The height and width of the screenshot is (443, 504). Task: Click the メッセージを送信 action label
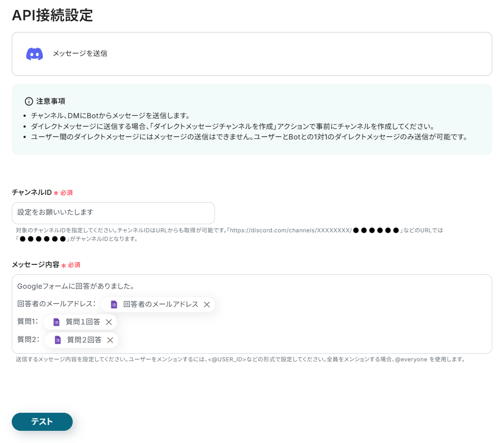point(80,54)
